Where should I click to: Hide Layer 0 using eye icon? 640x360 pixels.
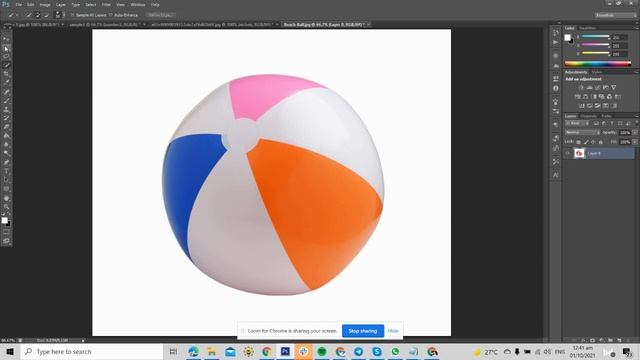click(x=567, y=153)
